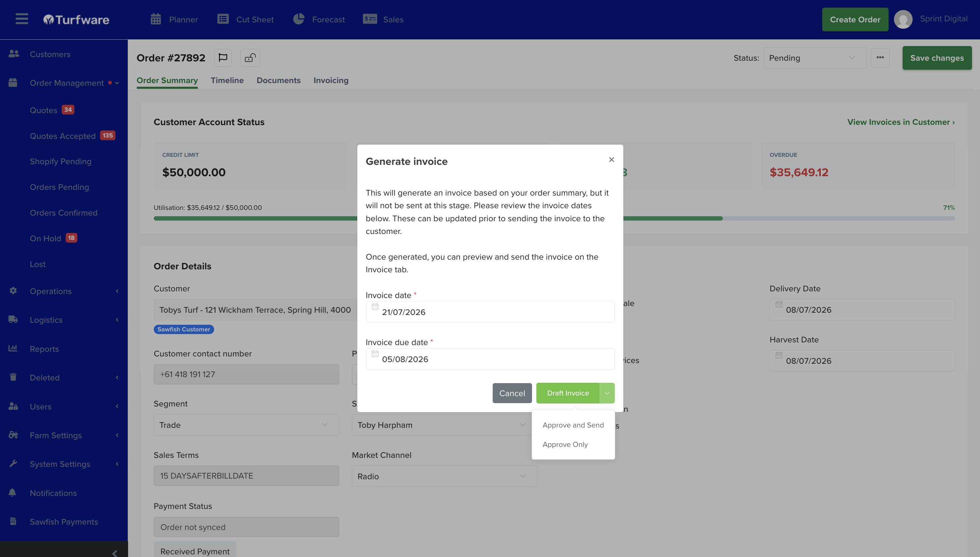Click the Farm Settings tractor icon

(x=13, y=435)
